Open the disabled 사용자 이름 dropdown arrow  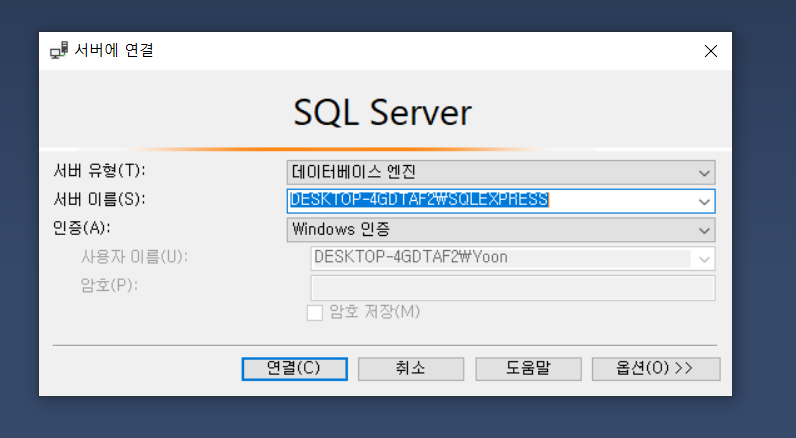[x=704, y=259]
